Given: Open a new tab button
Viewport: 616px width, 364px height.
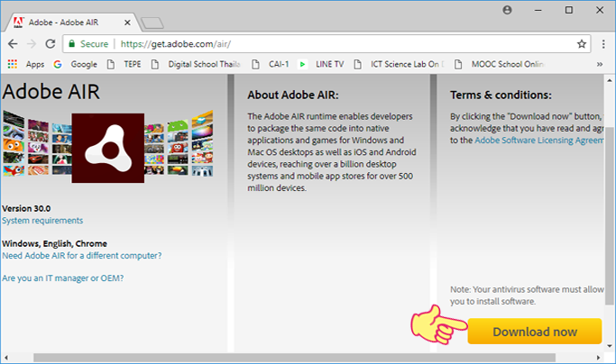Looking at the screenshot, I should pyautogui.click(x=152, y=23).
